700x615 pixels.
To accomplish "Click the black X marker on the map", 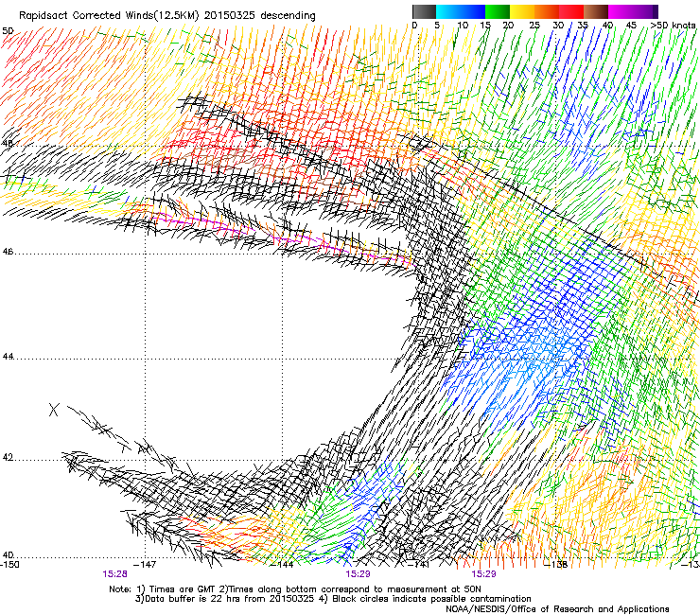I will coord(54,410).
